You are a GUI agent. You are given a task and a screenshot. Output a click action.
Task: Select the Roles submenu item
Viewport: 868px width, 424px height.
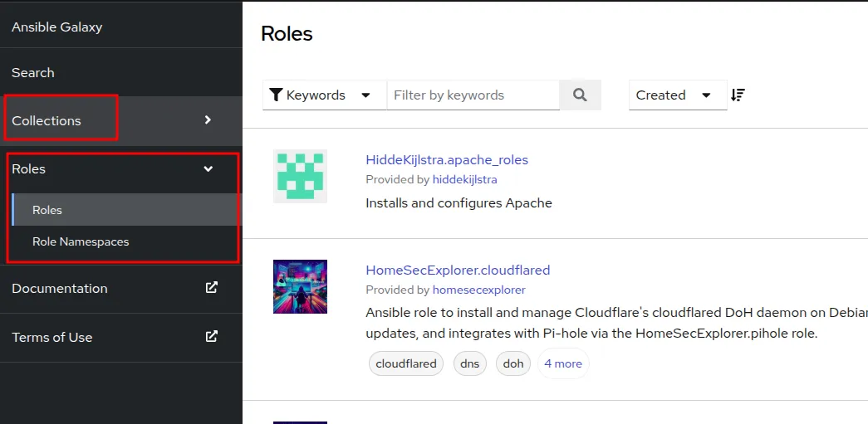tap(127, 210)
